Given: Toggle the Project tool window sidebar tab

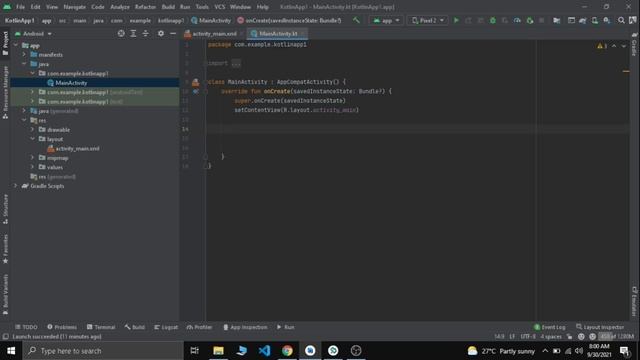Looking at the screenshot, I should pyautogui.click(x=5, y=44).
